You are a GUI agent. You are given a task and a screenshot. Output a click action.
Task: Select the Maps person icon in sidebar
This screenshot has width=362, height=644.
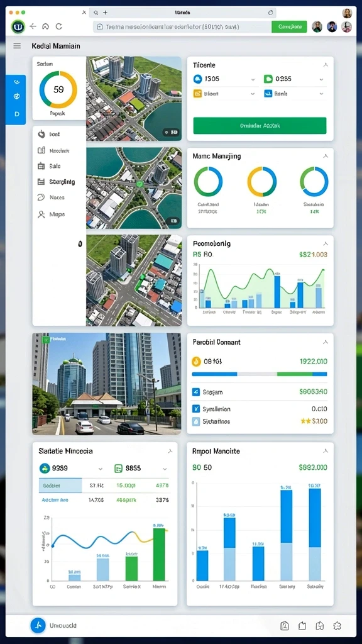click(x=41, y=214)
